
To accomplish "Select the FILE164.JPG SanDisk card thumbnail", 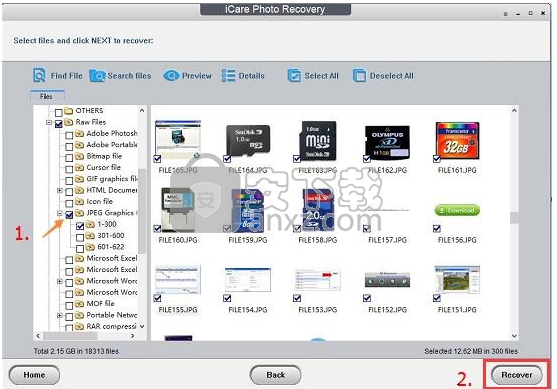I will 248,141.
